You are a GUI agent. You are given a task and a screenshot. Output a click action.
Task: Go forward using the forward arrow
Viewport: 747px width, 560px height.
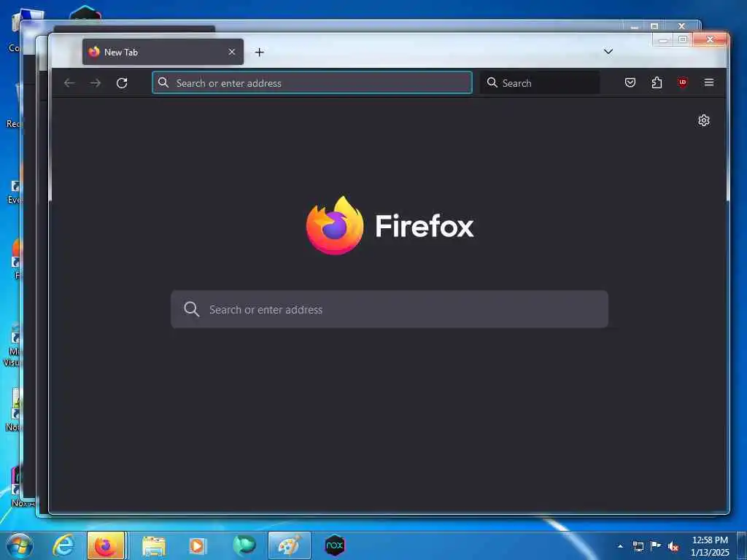coord(96,83)
